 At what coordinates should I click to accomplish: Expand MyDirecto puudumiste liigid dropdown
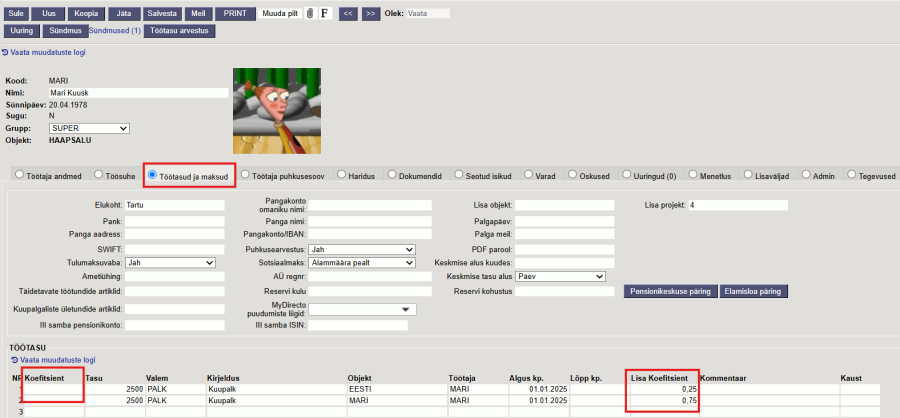coord(362,310)
